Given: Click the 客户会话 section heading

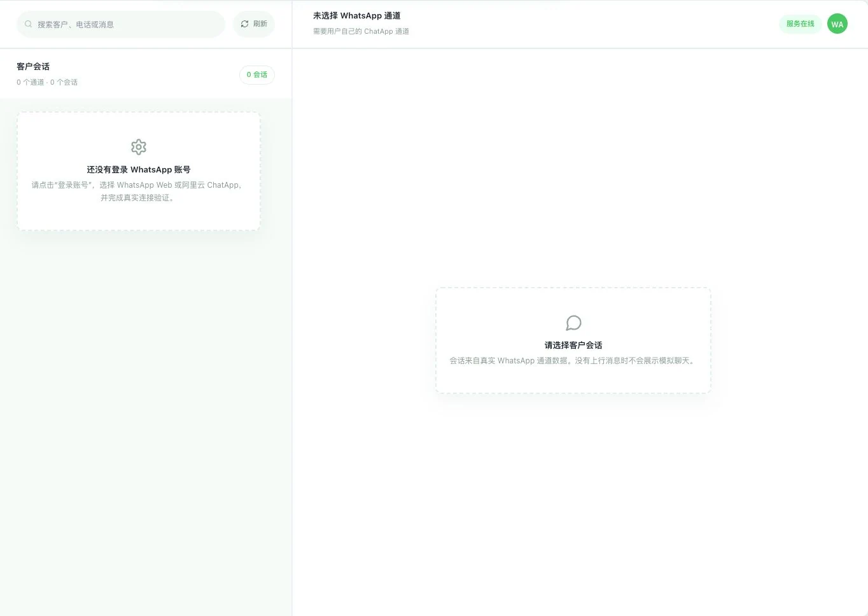Looking at the screenshot, I should (33, 66).
